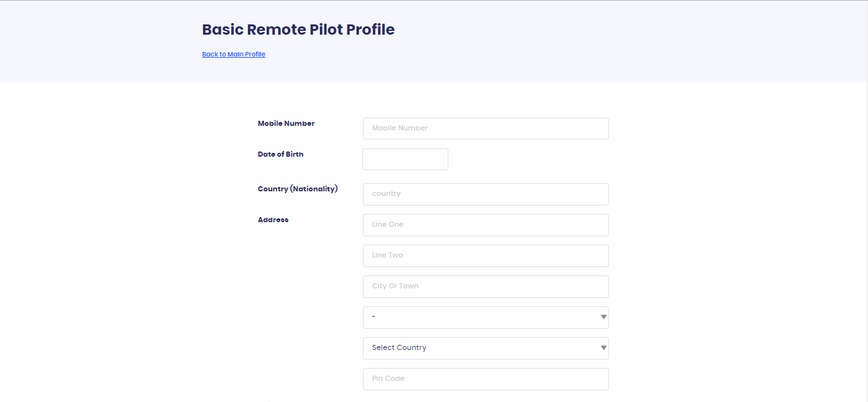Image resolution: width=868 pixels, height=402 pixels.
Task: Expand the "Select Country" dropdown
Action: [x=485, y=348]
